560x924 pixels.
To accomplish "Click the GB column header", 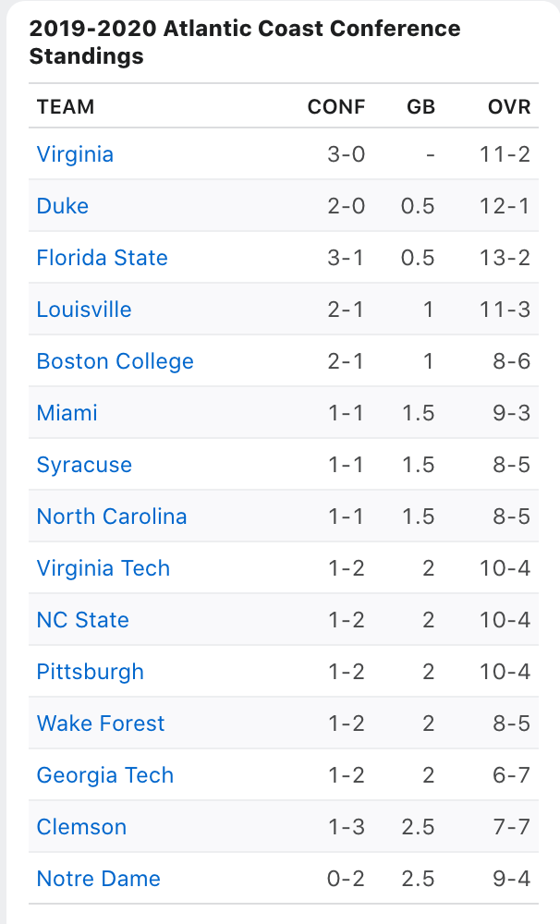I will tap(420, 106).
